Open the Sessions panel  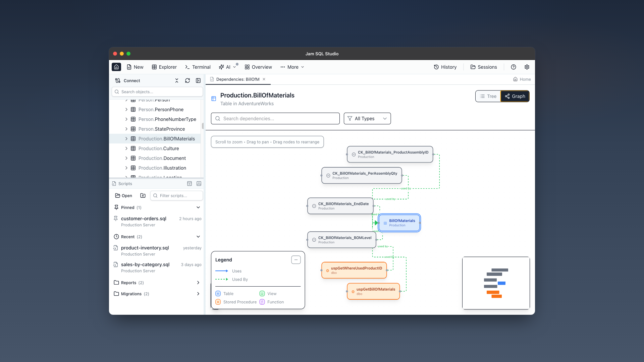point(483,67)
